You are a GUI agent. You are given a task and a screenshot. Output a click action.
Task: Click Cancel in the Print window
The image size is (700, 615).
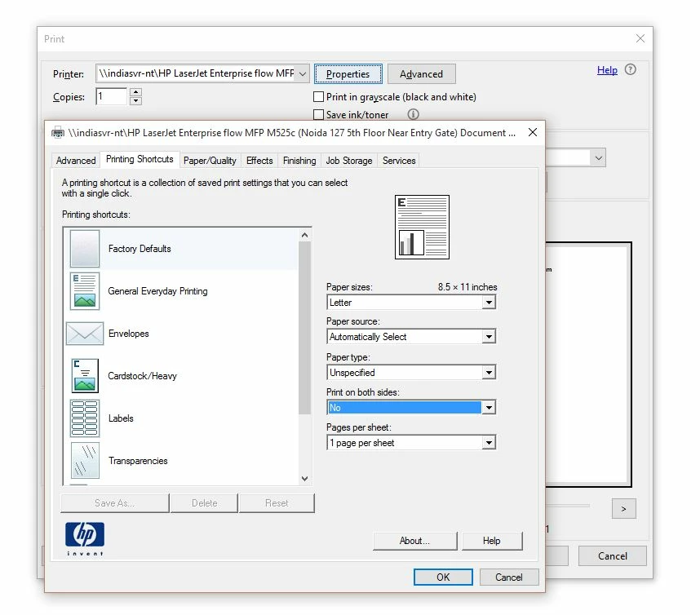point(612,556)
